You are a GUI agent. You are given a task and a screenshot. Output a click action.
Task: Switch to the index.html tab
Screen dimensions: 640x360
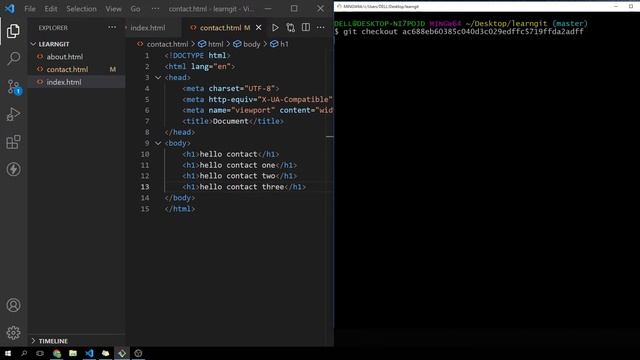pos(148,27)
